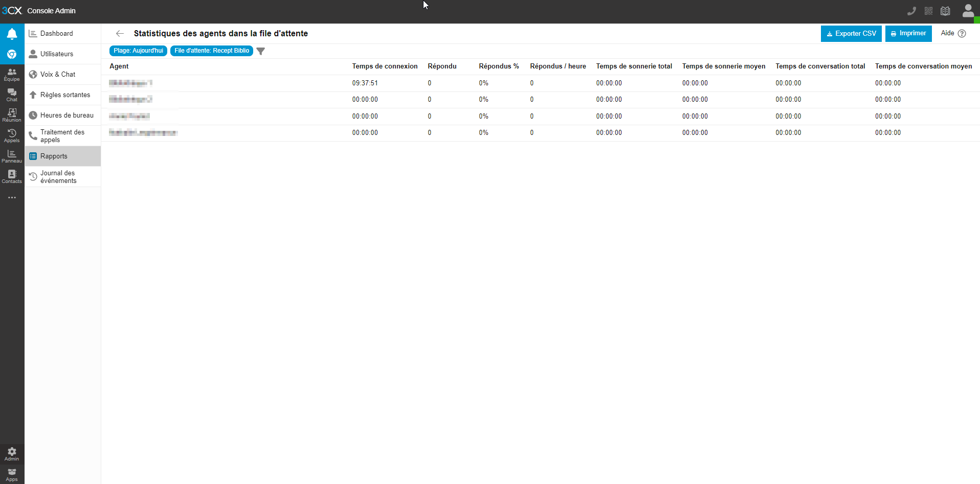980x484 pixels.
Task: Click the Temps de sonnerie moyen header
Action: [x=724, y=66]
